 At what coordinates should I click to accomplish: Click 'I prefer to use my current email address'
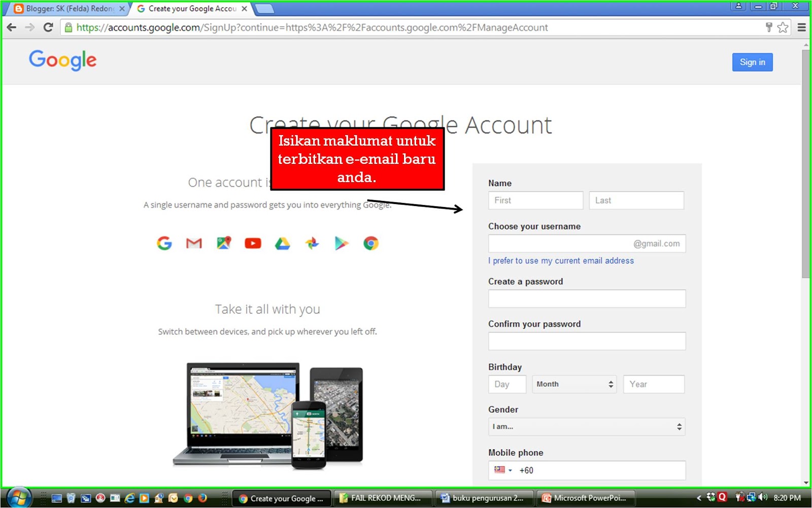(x=561, y=260)
